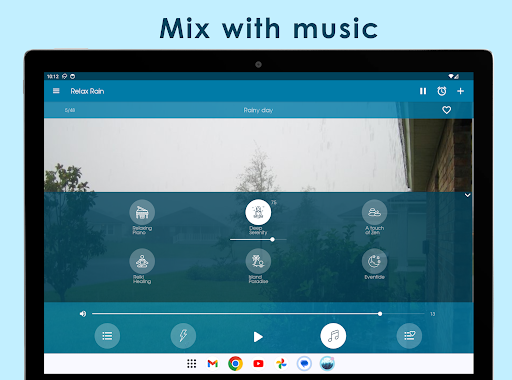Open the hamburger navigation menu
The width and height of the screenshot is (512, 380).
pos(56,91)
